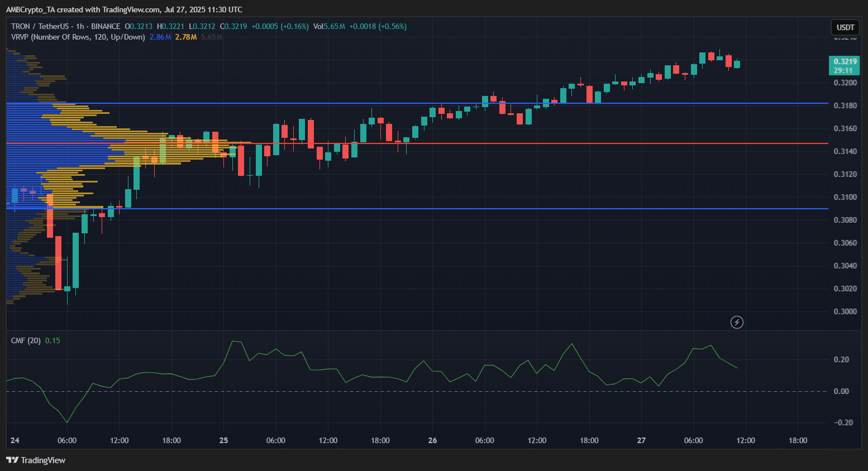Click the CMF value 0.15

(x=53, y=340)
